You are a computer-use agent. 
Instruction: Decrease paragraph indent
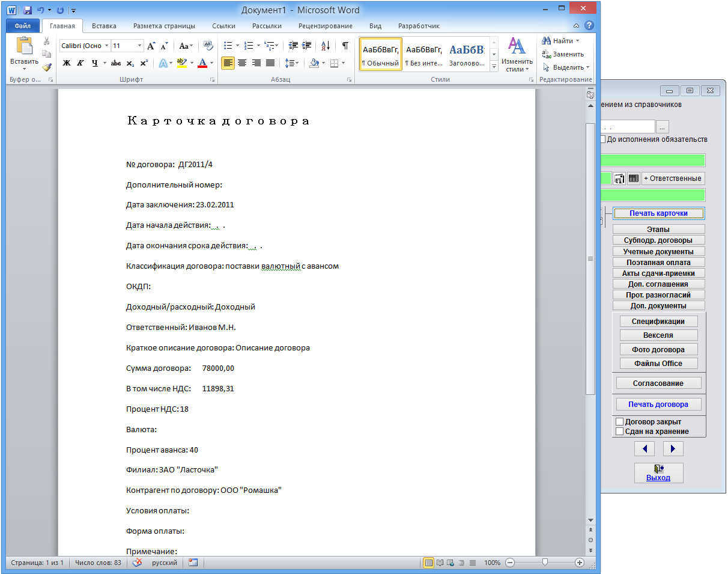coord(293,46)
